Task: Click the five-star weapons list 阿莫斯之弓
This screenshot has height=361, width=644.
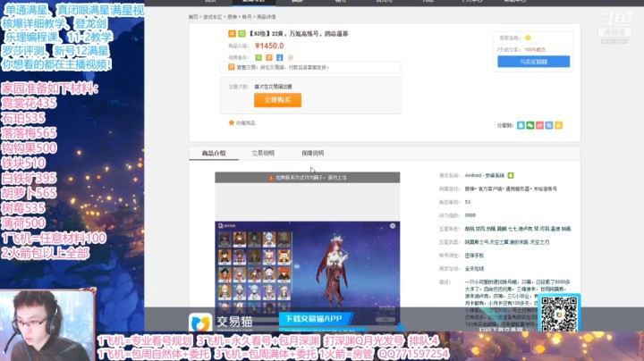Action: (507, 242)
